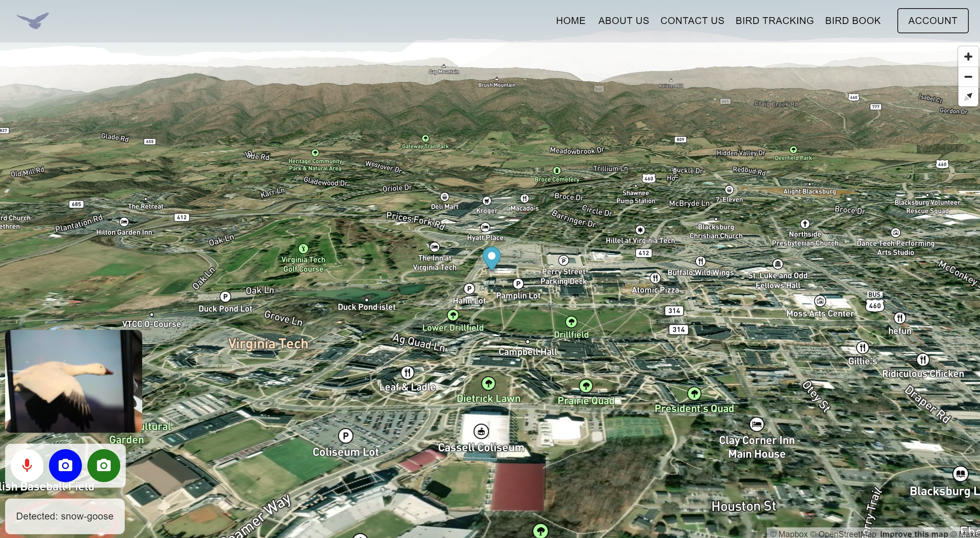
Task: Click the Cassell Coliseum map icon
Action: pyautogui.click(x=481, y=431)
